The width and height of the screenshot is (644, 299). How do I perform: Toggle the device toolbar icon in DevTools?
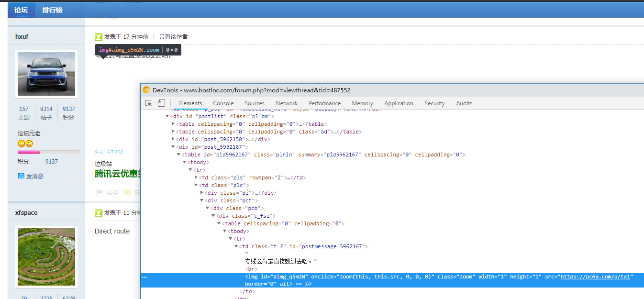coord(161,103)
